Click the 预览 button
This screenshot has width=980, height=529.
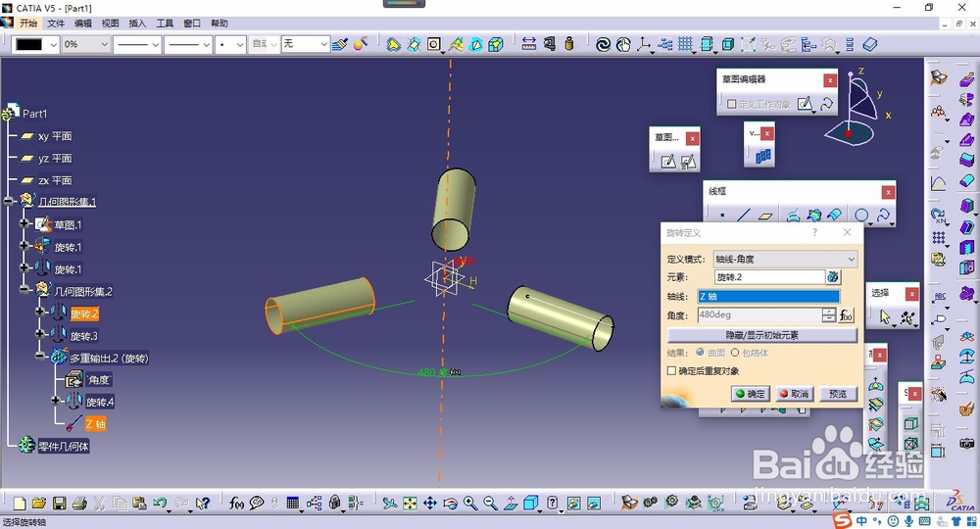click(x=838, y=394)
